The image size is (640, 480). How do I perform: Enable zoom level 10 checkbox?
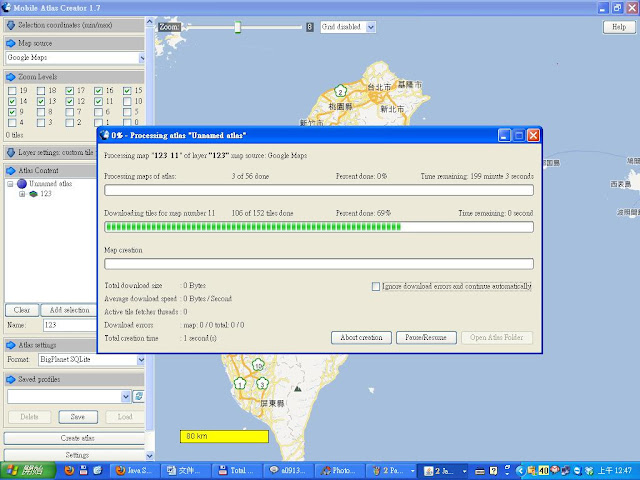127,101
